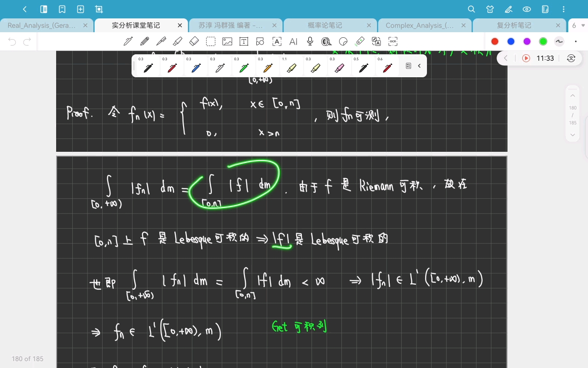Collapse the pen presets bar

[x=419, y=66]
